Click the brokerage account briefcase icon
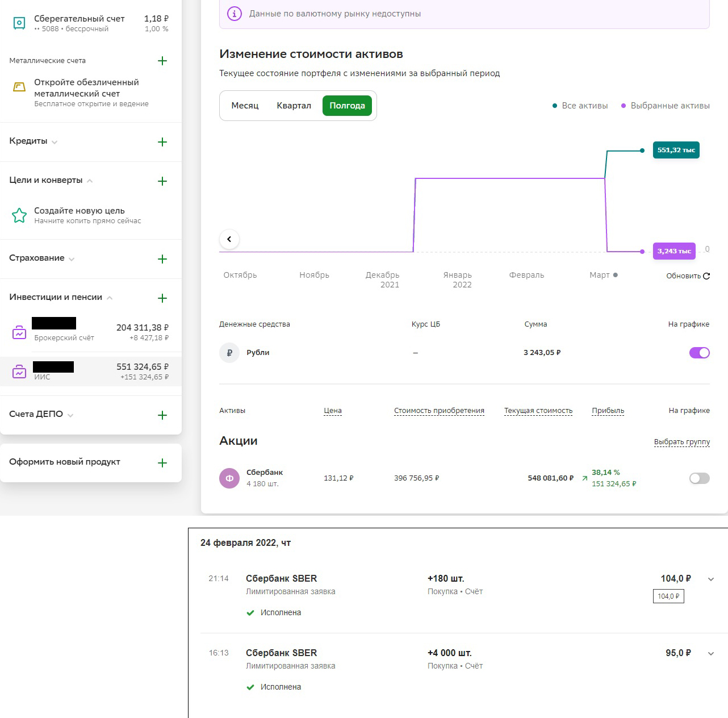Screen dimensions: 728x718 [19, 332]
